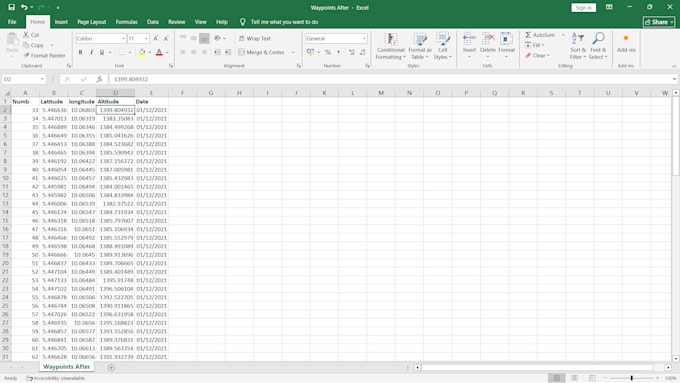Select column D header

115,93
